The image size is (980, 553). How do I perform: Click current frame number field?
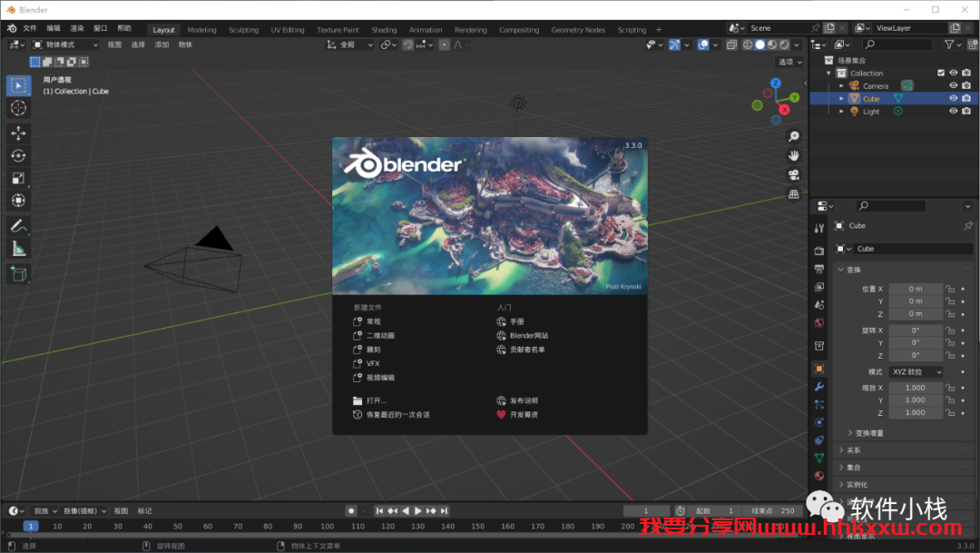click(x=646, y=511)
